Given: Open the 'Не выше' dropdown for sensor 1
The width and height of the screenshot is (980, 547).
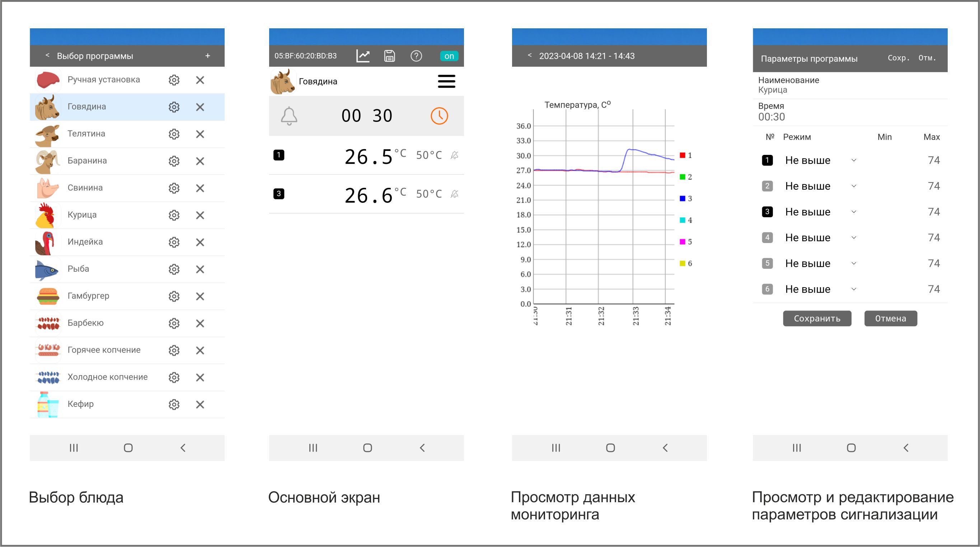Looking at the screenshot, I should pyautogui.click(x=854, y=160).
